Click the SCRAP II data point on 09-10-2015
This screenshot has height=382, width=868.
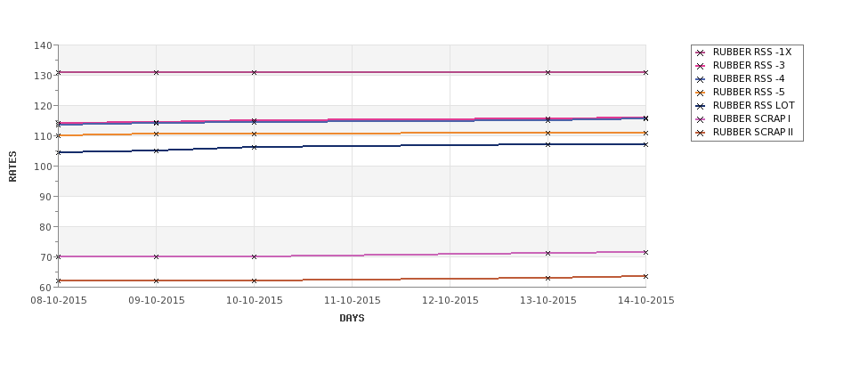click(x=156, y=280)
